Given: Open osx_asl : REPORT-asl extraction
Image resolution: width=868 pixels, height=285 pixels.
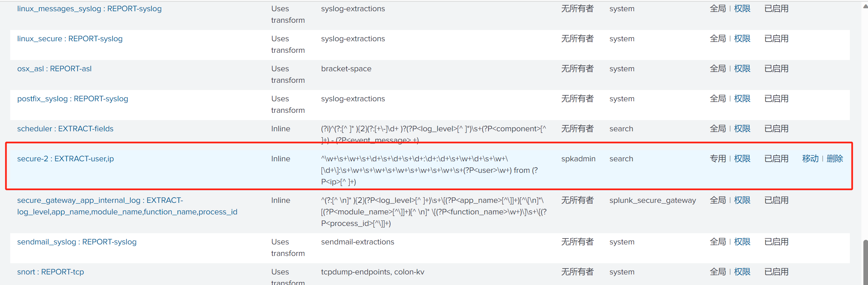Looking at the screenshot, I should [x=54, y=69].
